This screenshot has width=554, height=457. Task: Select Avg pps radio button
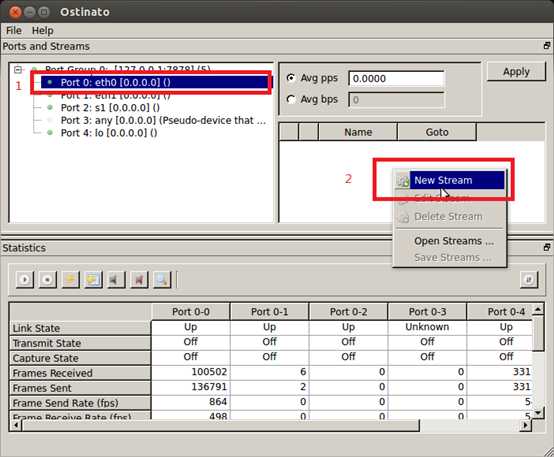[291, 78]
